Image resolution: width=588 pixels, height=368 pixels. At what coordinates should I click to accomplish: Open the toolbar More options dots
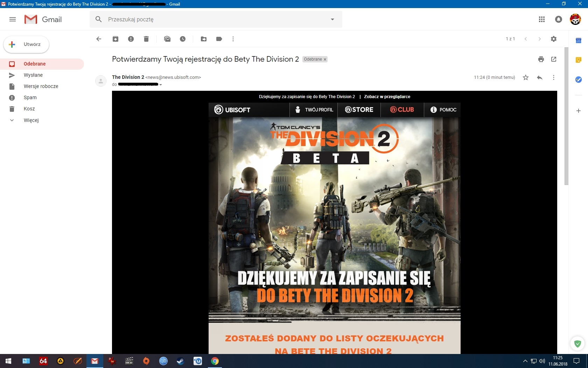pyautogui.click(x=233, y=39)
